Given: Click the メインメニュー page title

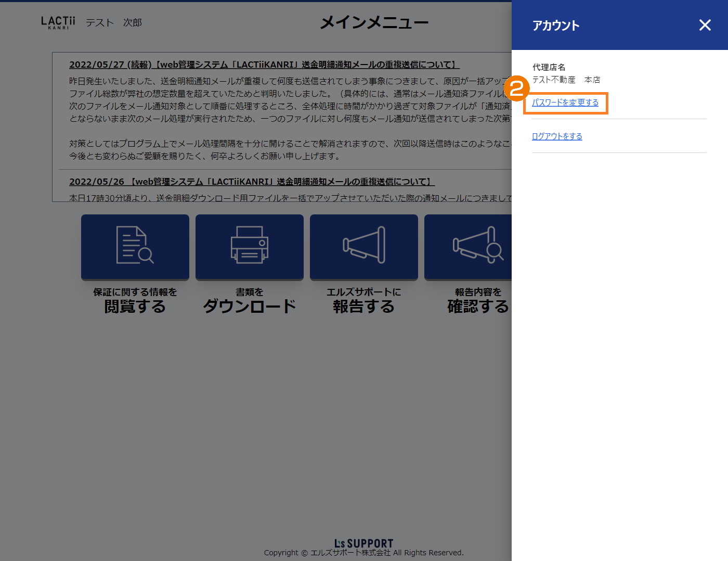Looking at the screenshot, I should (x=374, y=22).
